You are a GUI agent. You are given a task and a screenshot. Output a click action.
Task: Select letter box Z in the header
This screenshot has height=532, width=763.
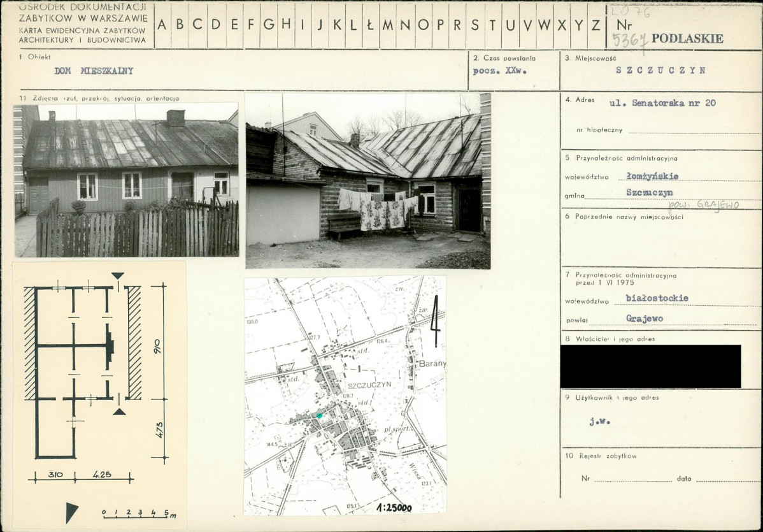click(x=595, y=25)
